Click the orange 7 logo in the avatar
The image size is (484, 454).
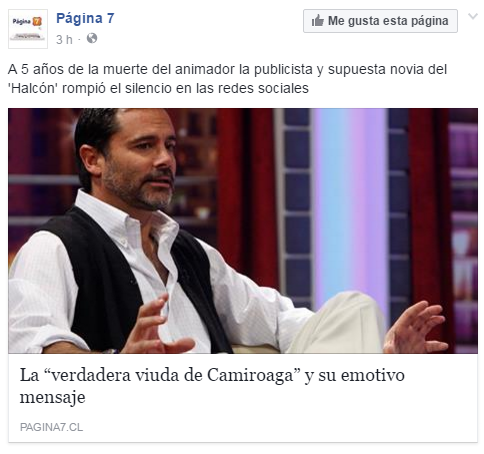click(x=37, y=21)
